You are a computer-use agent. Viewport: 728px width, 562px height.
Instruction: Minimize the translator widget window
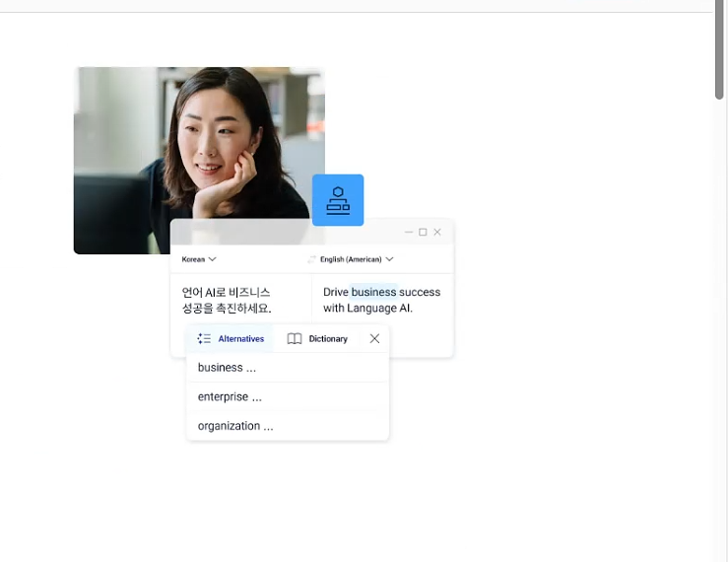409,232
